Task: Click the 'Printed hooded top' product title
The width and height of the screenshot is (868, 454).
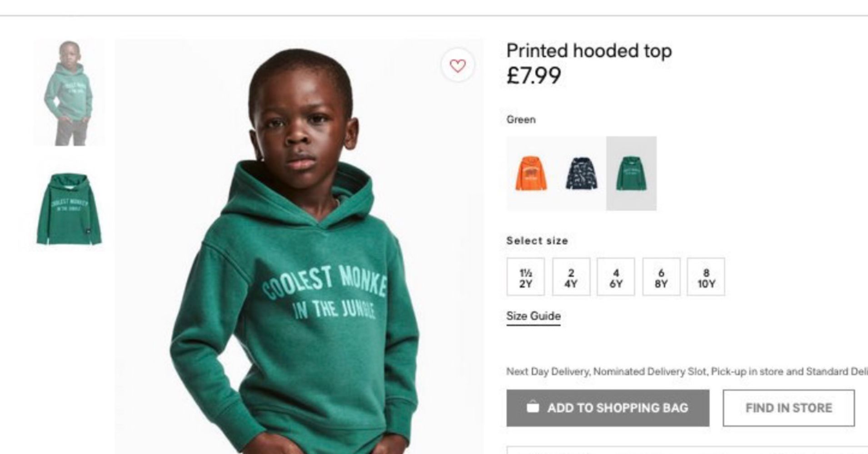Action: (x=589, y=51)
